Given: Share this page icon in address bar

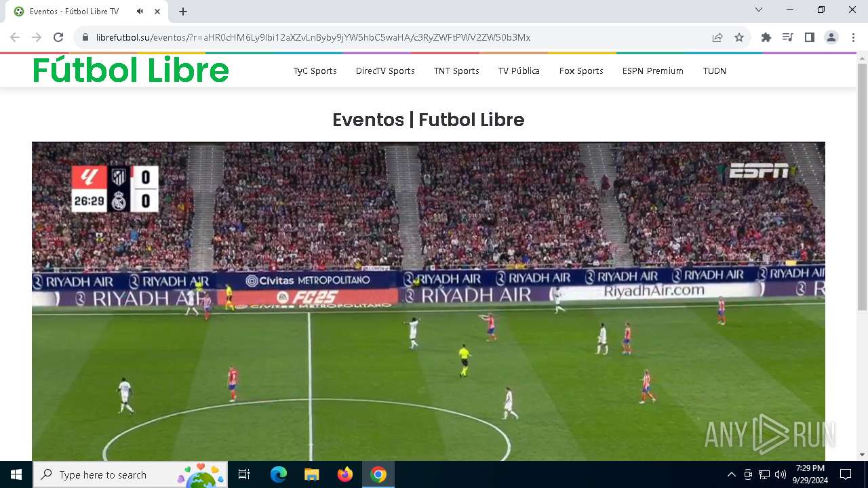Looking at the screenshot, I should click(x=717, y=37).
